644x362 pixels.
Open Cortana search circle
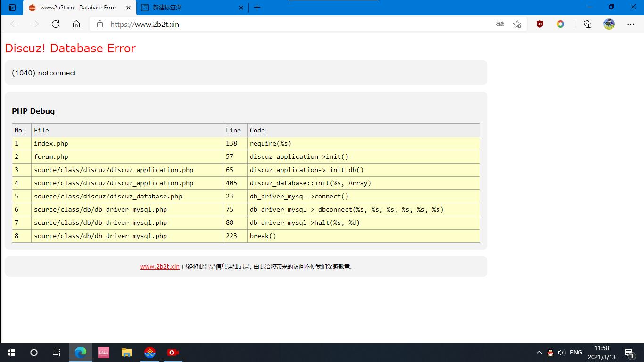click(34, 353)
